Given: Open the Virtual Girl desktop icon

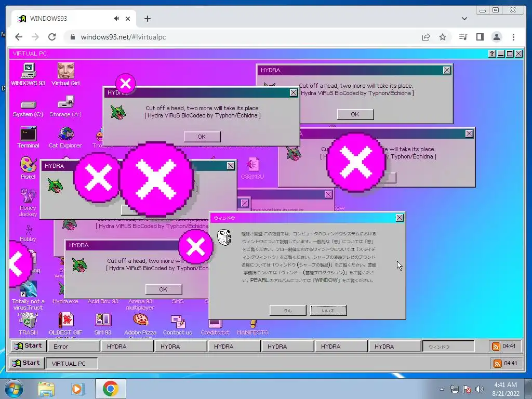Looking at the screenshot, I should pos(65,74).
